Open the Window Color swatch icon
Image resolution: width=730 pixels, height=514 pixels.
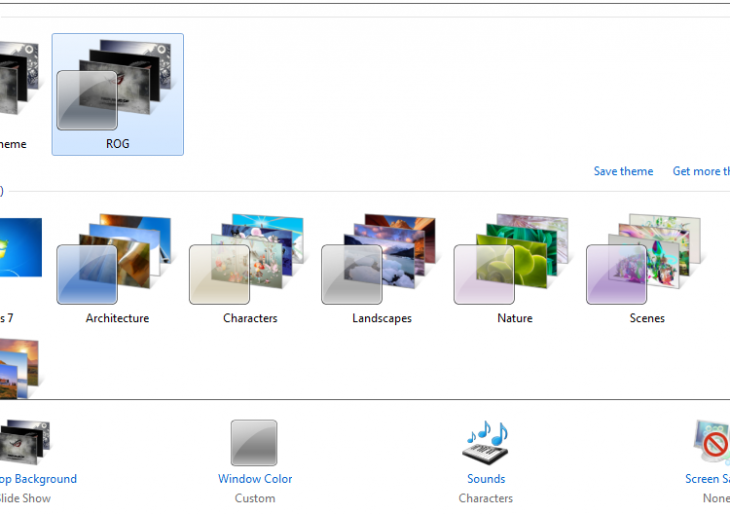pyautogui.click(x=254, y=443)
